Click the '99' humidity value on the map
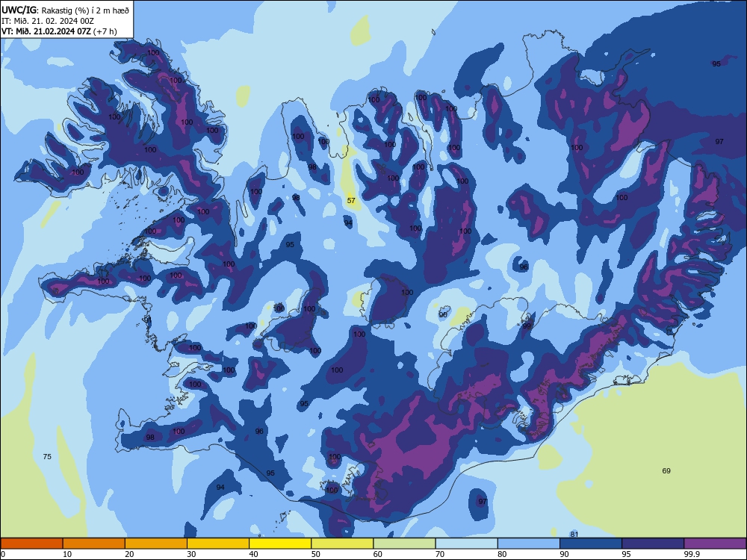Image resolution: width=747 pixels, height=560 pixels. (x=527, y=326)
